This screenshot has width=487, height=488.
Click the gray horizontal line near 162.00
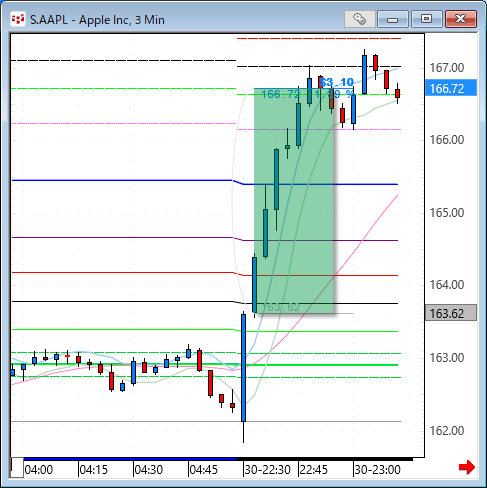206,422
